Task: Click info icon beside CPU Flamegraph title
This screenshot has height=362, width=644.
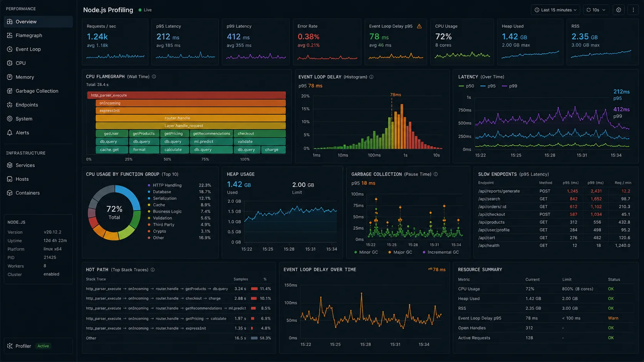Action: point(154,77)
